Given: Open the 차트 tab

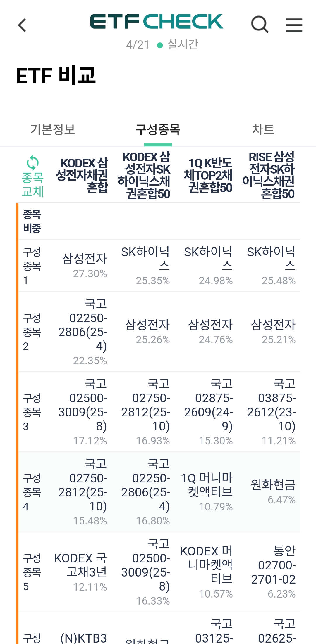Looking at the screenshot, I should (263, 129).
